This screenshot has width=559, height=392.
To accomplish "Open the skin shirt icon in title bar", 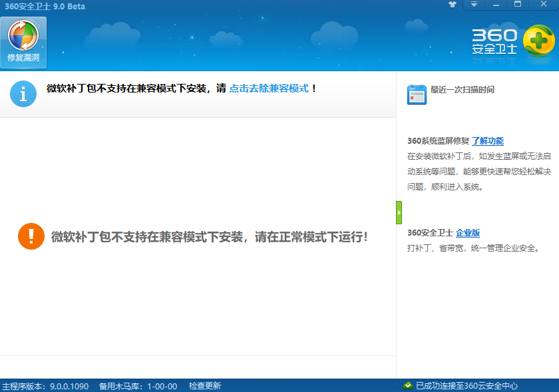I will (453, 5).
